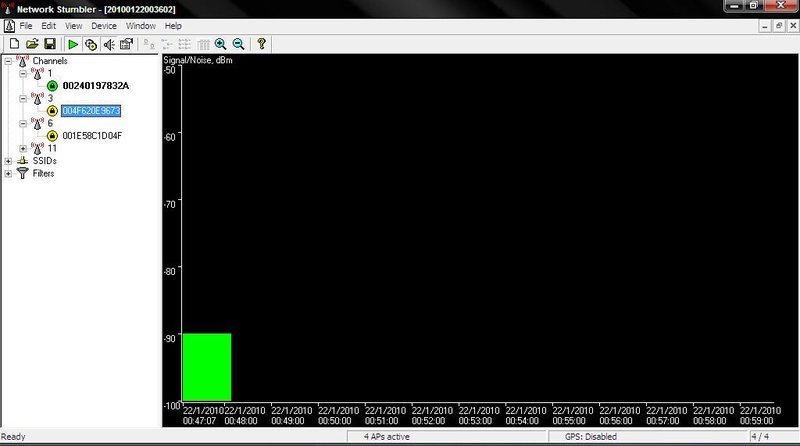This screenshot has height=446, width=800.
Task: Zoom in on the signal graph
Action: pyautogui.click(x=220, y=44)
